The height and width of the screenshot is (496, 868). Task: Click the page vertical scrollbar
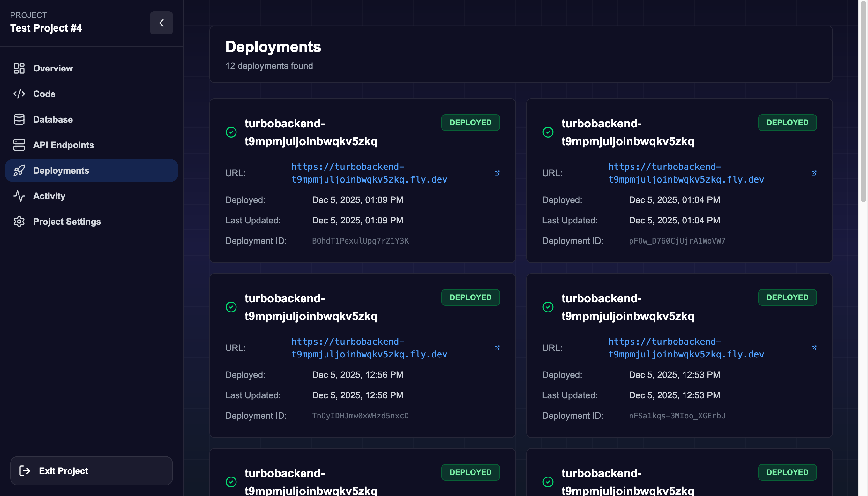click(x=863, y=102)
